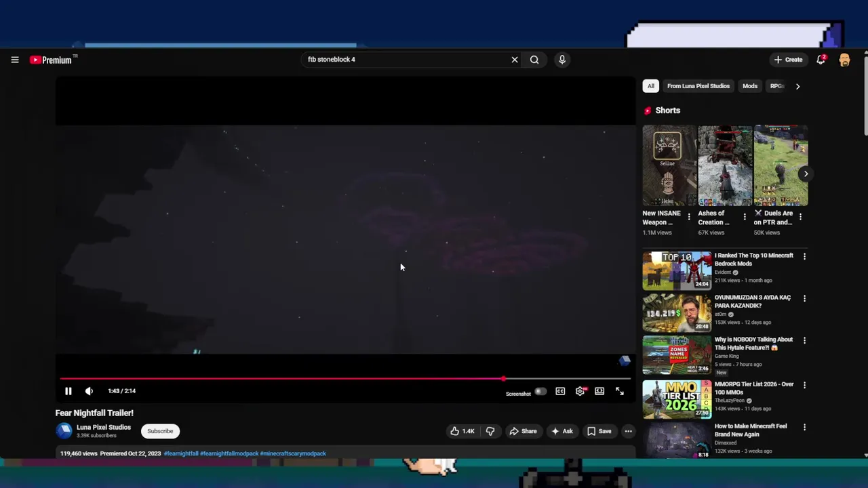Share the video

coord(523,431)
